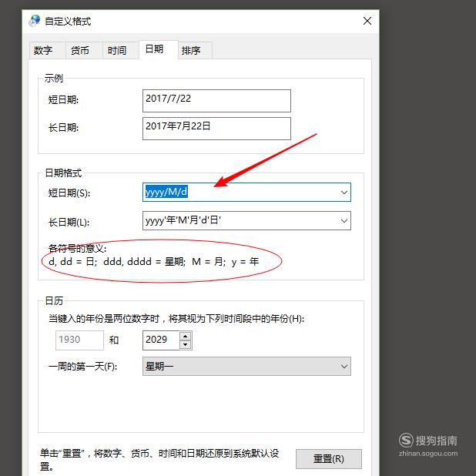
Task: Click the symbol legend line starting with d, dd
Action: click(153, 262)
